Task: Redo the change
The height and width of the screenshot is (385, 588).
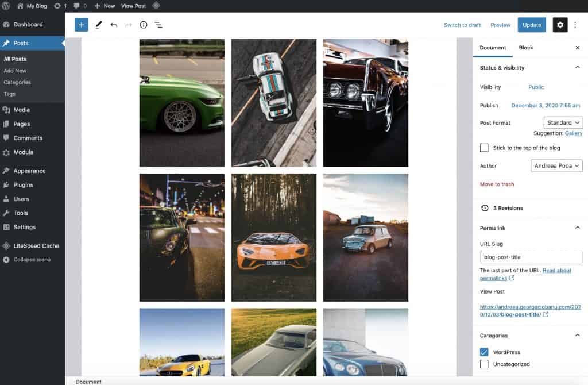Action: click(x=129, y=25)
